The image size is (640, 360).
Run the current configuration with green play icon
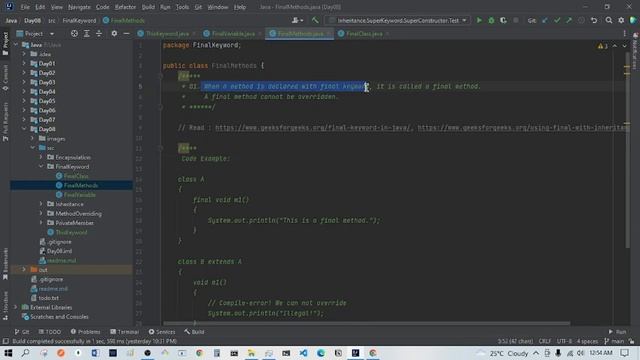(x=479, y=20)
